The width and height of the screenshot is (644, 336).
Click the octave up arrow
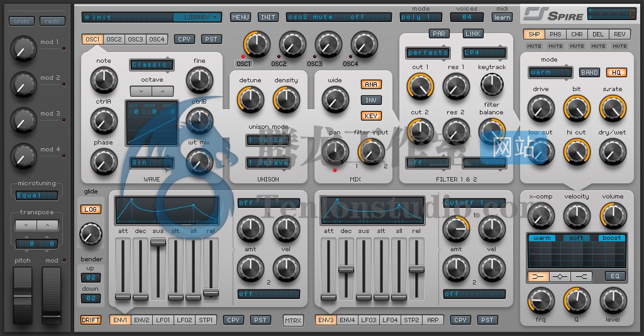(163, 91)
